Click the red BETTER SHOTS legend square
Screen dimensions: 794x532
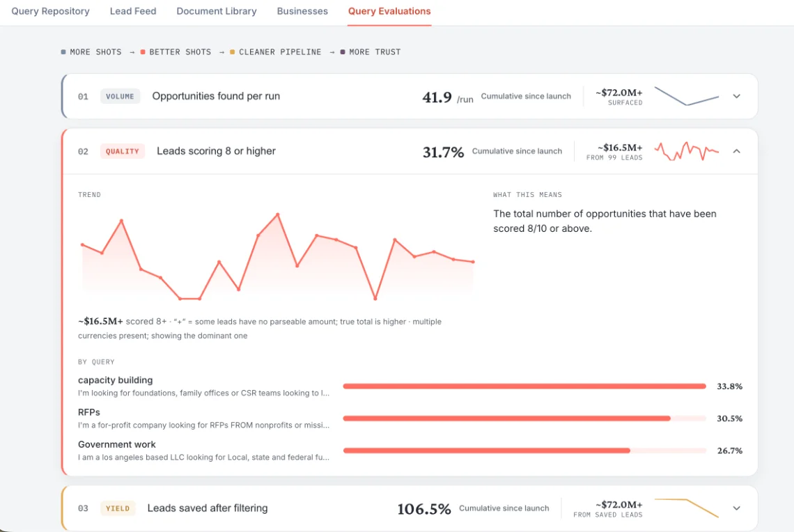point(143,52)
